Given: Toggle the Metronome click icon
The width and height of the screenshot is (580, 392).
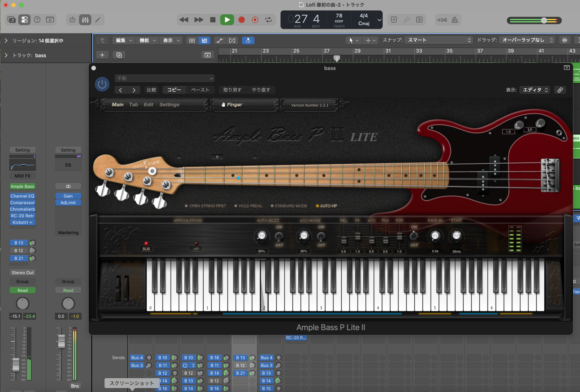Looking at the screenshot, I should (x=455, y=20).
